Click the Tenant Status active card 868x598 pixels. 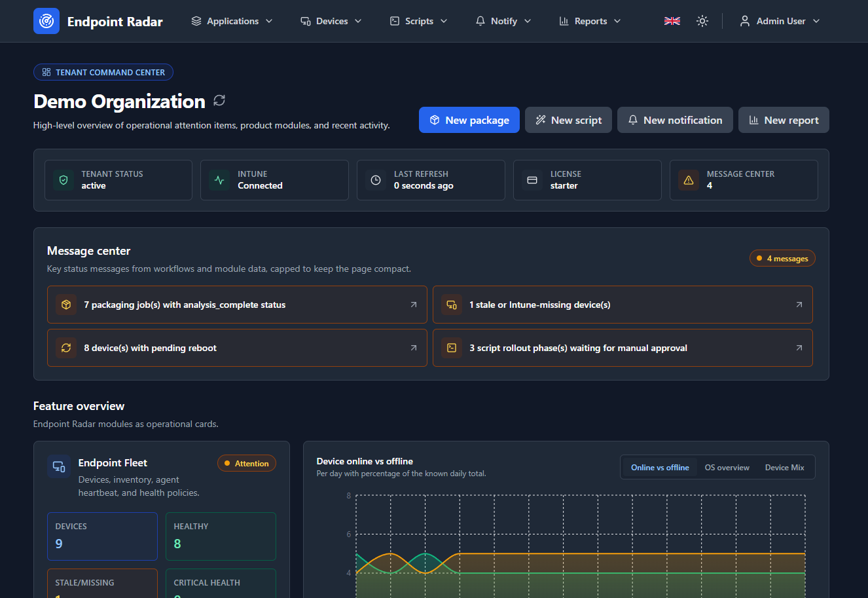[118, 180]
